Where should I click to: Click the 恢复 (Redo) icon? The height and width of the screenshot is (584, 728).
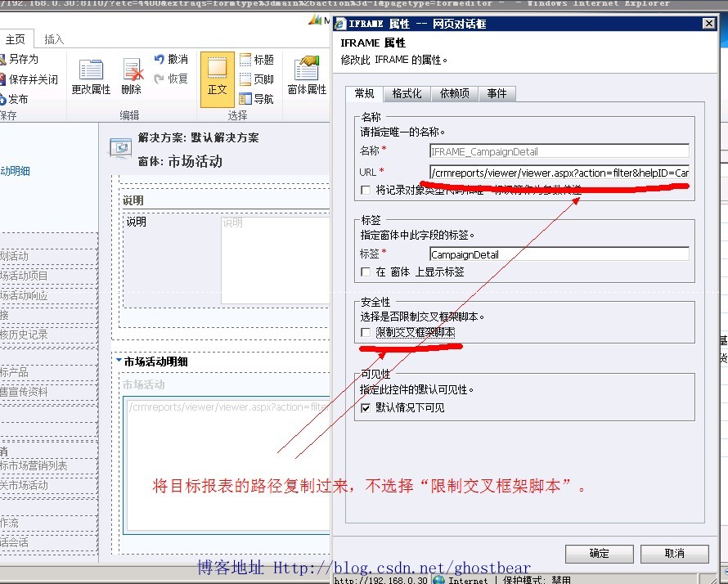click(x=160, y=79)
